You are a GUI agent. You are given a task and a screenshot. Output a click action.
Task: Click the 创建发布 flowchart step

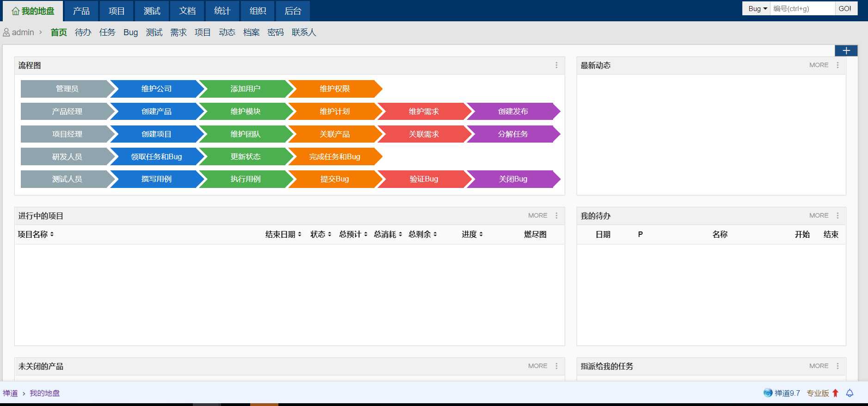click(x=513, y=112)
